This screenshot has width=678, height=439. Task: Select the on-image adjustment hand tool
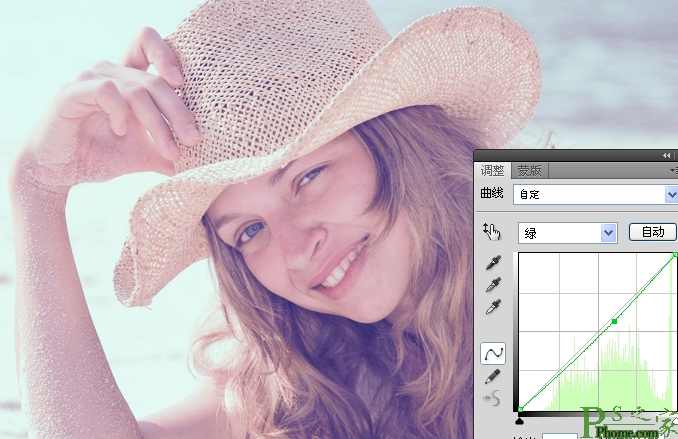pos(492,231)
